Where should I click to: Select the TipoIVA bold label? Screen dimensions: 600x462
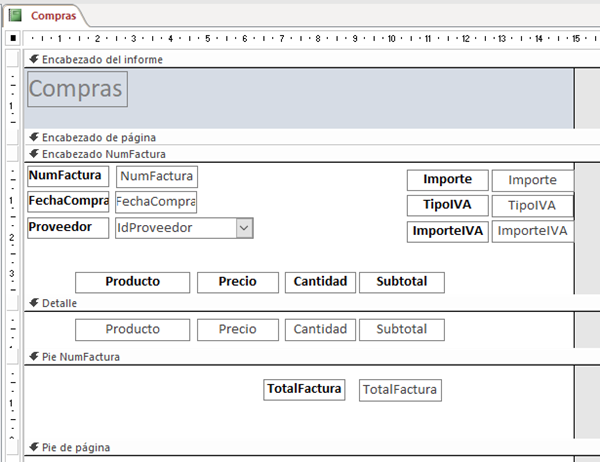click(x=447, y=205)
